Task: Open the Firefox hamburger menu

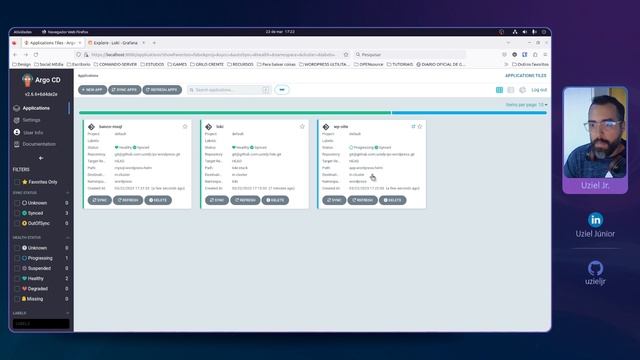Action: point(545,54)
